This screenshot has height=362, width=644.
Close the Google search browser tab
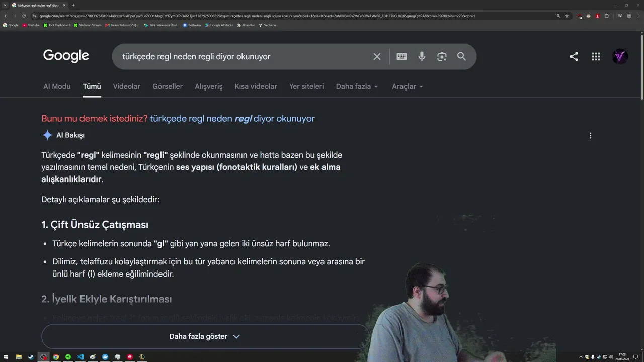click(x=64, y=5)
